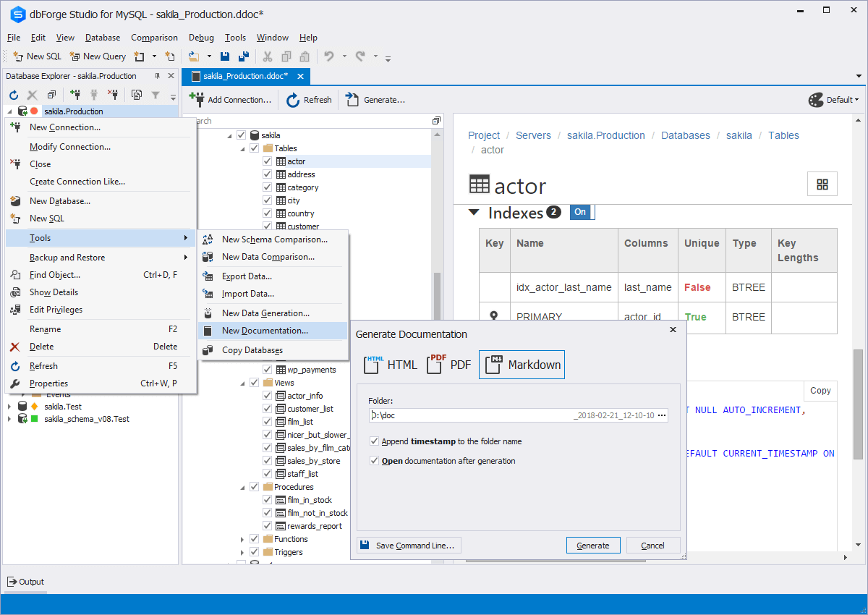
Task: Uncheck the sakila database checkbox
Action: point(242,135)
